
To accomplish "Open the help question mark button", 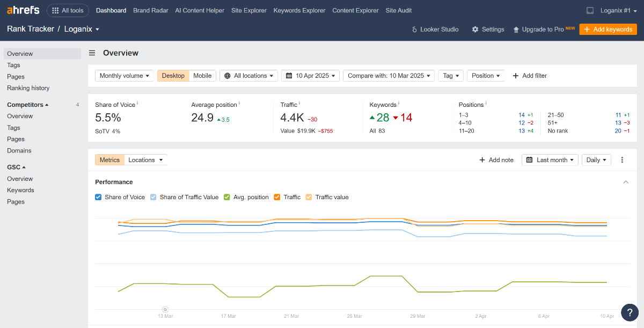I will click(630, 312).
